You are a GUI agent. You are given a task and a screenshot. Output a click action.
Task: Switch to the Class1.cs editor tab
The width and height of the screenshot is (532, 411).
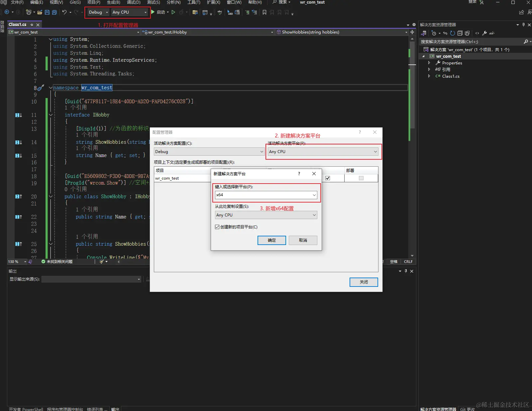tap(18, 25)
